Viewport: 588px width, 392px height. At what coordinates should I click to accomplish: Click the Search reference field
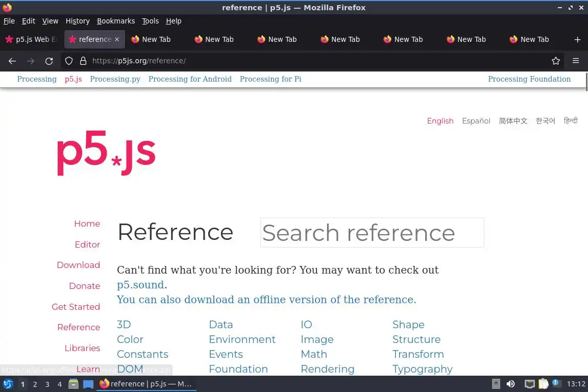[x=372, y=233]
